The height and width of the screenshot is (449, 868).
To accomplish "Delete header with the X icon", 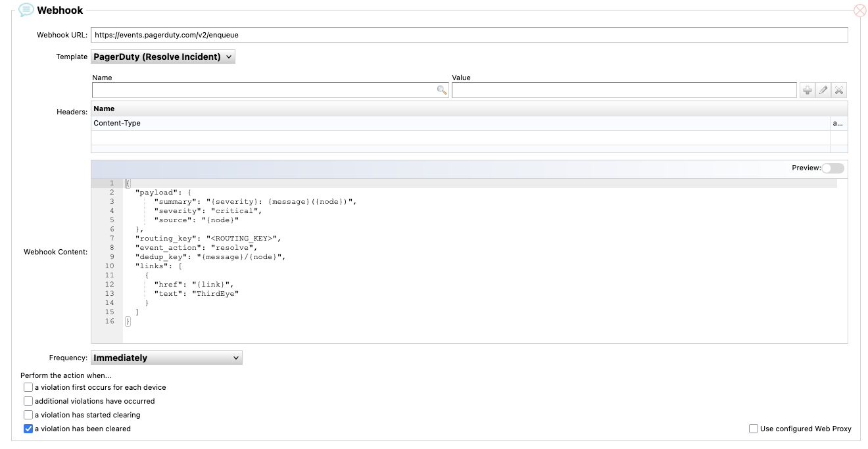I will (839, 90).
